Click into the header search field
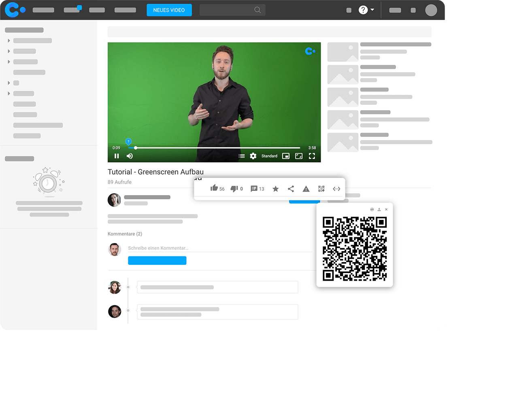 point(232,10)
